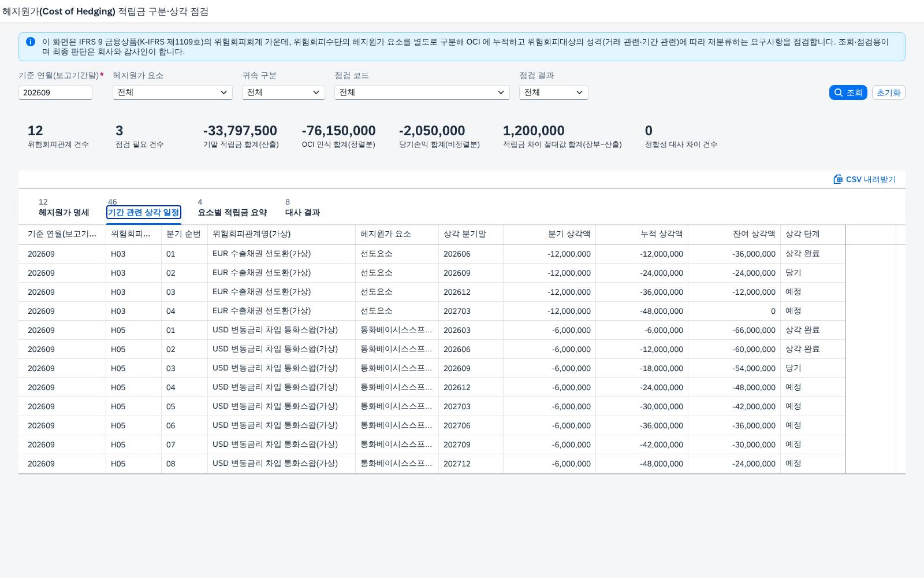Click the 상각 단계 column header
The image size is (924, 578).
coord(813,234)
